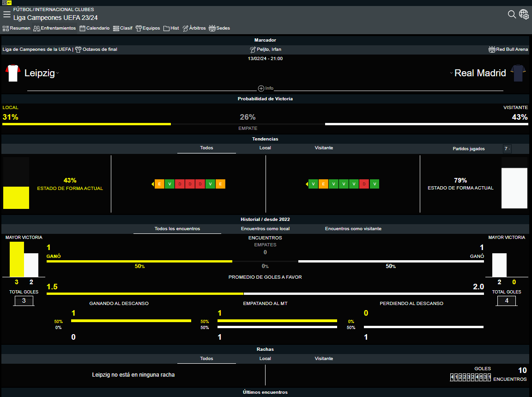This screenshot has width=532, height=397.
Task: Open the globe settings icon
Action: click(x=524, y=14)
